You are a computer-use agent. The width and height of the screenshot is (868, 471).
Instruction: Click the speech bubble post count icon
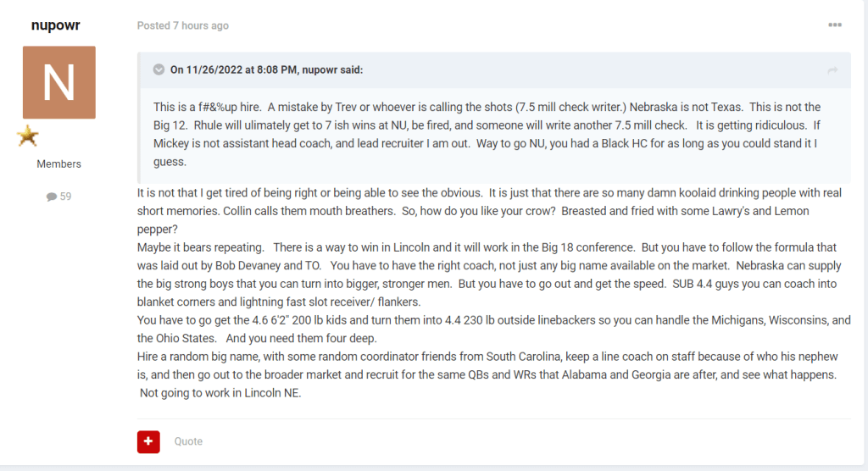(x=52, y=197)
